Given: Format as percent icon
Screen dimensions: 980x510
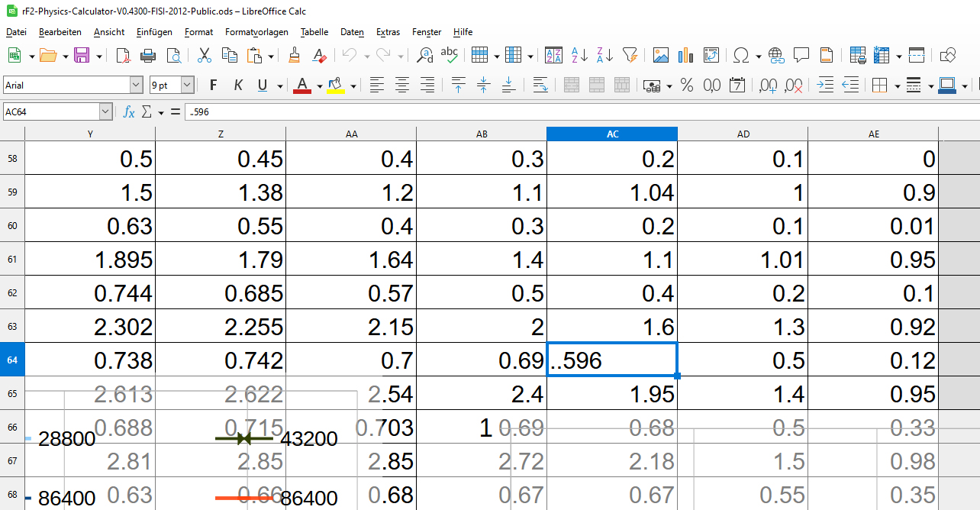Looking at the screenshot, I should click(687, 85).
